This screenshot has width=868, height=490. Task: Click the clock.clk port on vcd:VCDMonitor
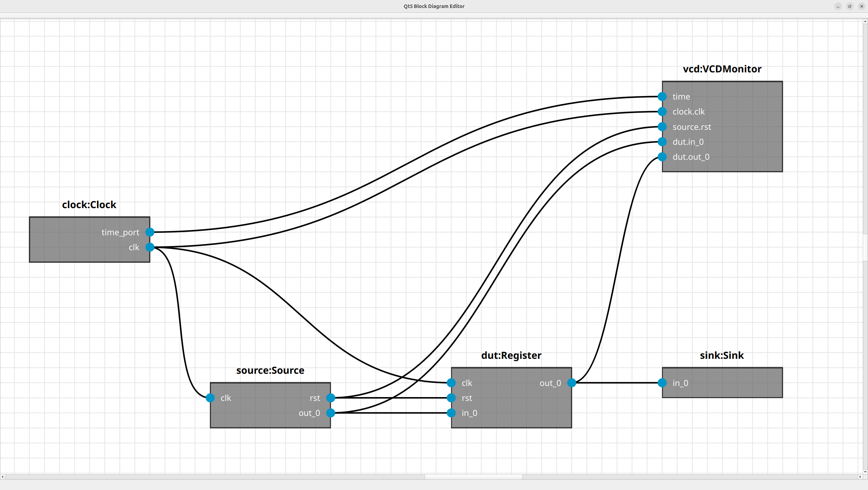pos(662,112)
